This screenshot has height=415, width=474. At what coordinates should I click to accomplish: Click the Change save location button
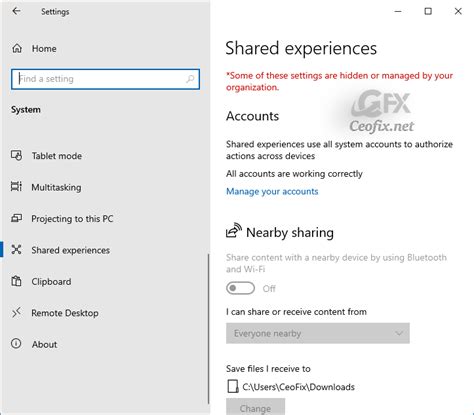[255, 407]
